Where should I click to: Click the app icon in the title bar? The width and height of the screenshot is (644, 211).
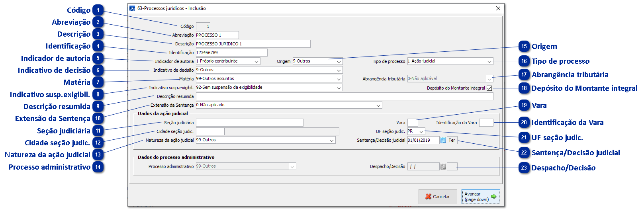coord(132,8)
